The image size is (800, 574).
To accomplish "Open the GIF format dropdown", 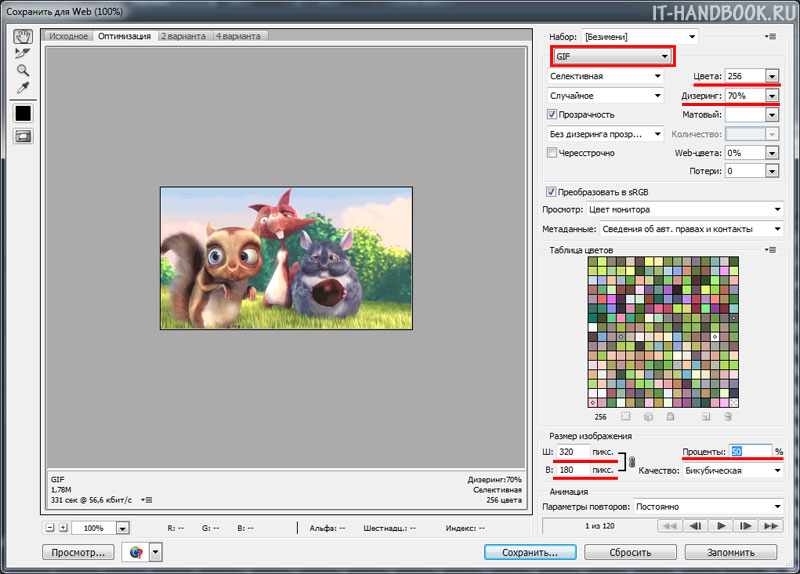I will (612, 56).
